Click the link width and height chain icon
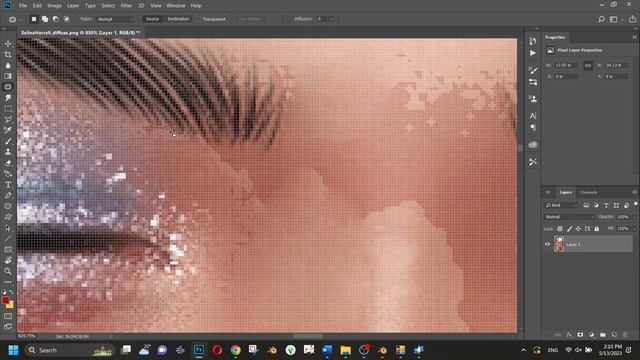Viewport: 640px width, 360px height. 588,65
